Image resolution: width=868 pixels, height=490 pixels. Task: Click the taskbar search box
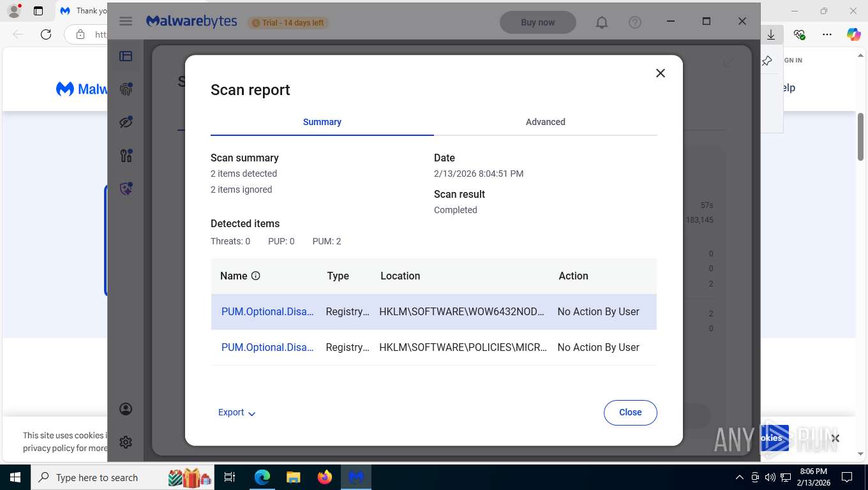coord(123,477)
